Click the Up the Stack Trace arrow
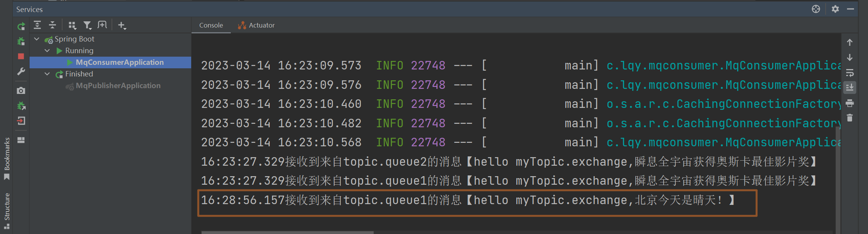 coord(850,42)
